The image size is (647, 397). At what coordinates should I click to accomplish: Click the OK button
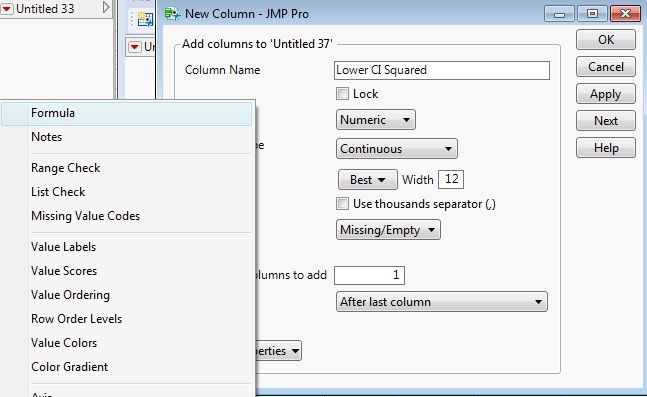606,40
